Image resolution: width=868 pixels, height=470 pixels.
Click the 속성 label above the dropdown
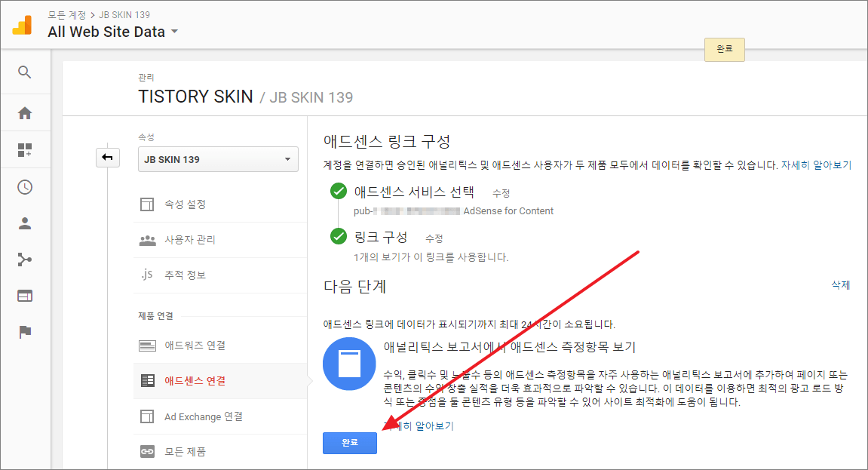pyautogui.click(x=146, y=137)
